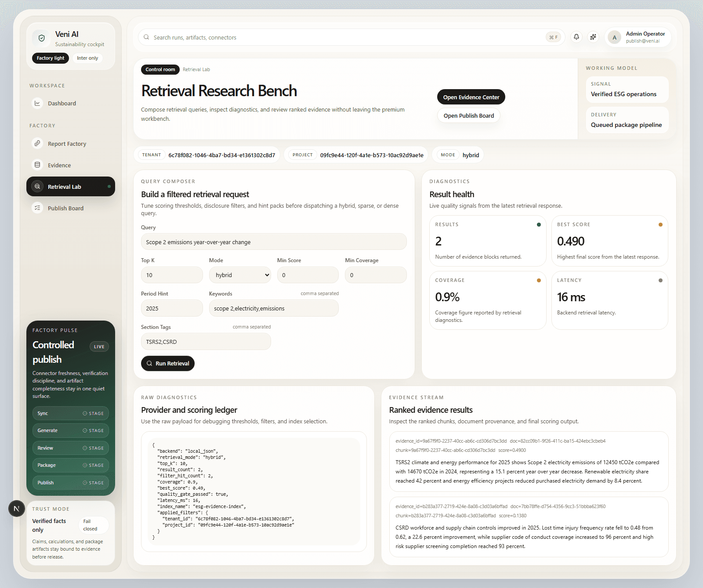Click the round N badge icon

[17, 509]
